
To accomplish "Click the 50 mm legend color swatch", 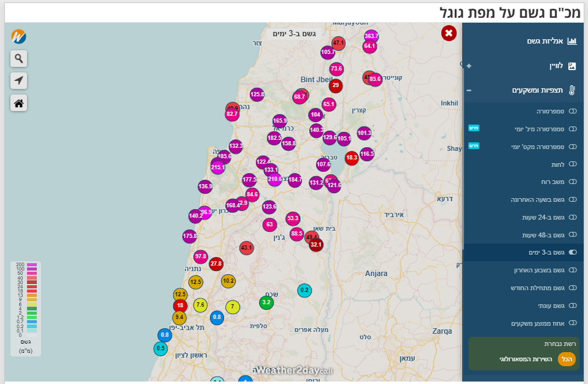I will pos(32,274).
